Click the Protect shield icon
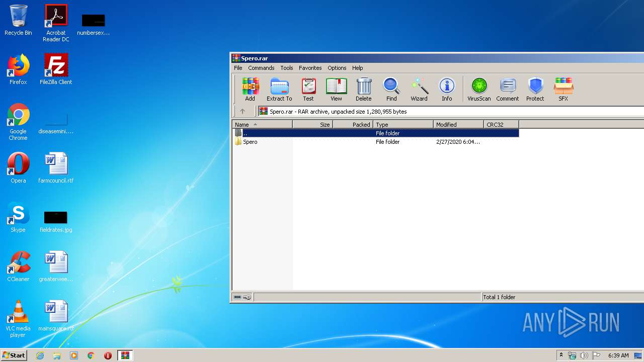 (535, 89)
